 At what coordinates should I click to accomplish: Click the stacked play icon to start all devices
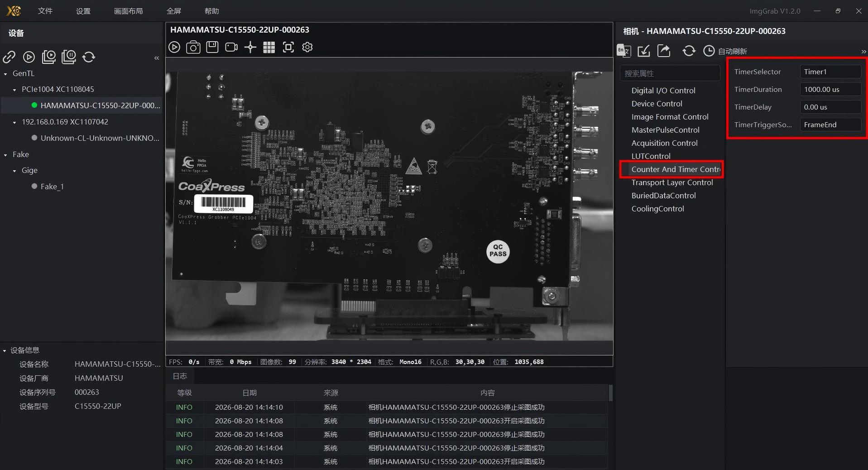[x=49, y=57]
